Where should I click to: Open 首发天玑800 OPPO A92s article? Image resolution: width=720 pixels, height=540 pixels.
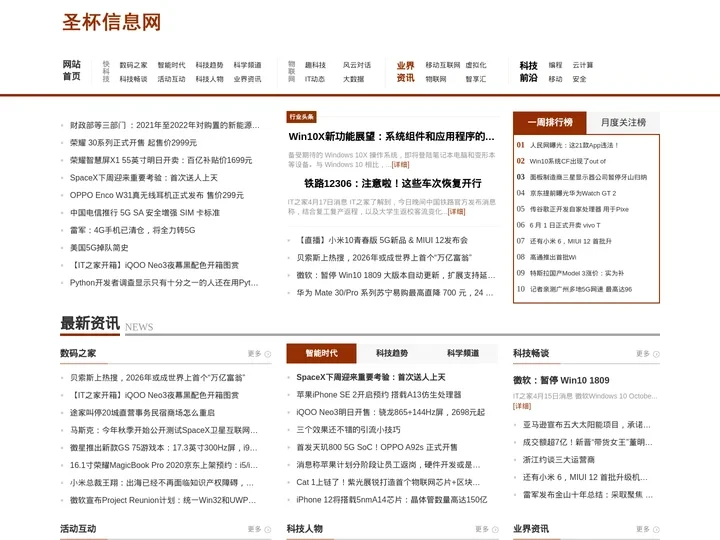pyautogui.click(x=377, y=447)
